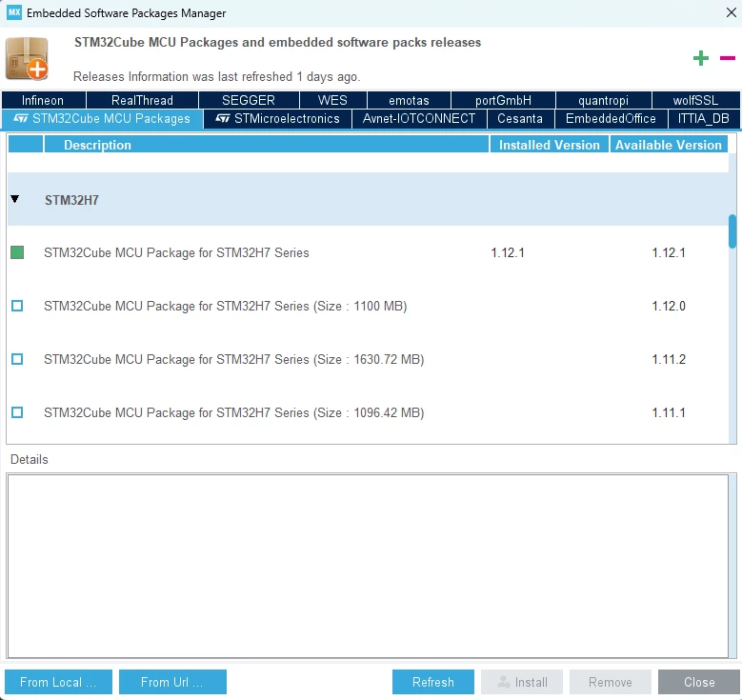Switch to the RealThread tab
This screenshot has width=742, height=700.
142,100
